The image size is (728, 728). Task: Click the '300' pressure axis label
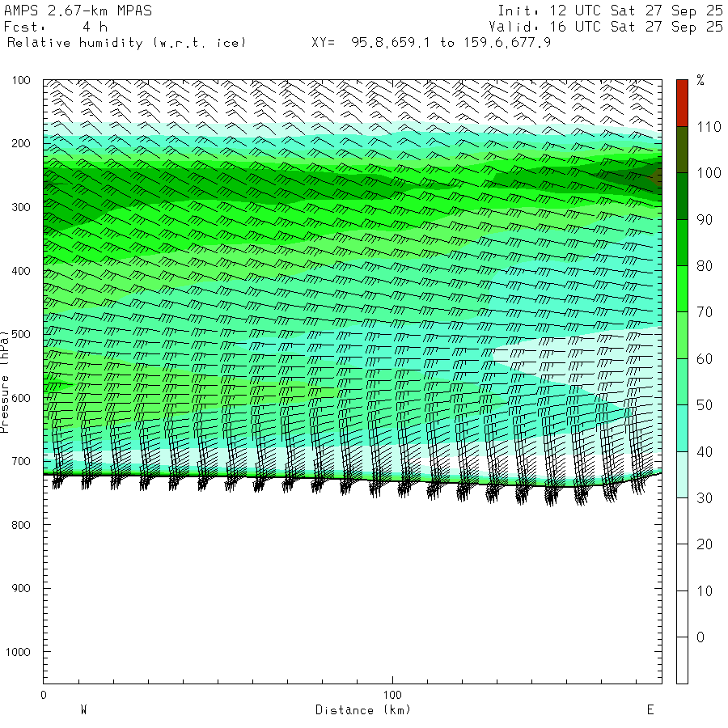click(x=21, y=207)
